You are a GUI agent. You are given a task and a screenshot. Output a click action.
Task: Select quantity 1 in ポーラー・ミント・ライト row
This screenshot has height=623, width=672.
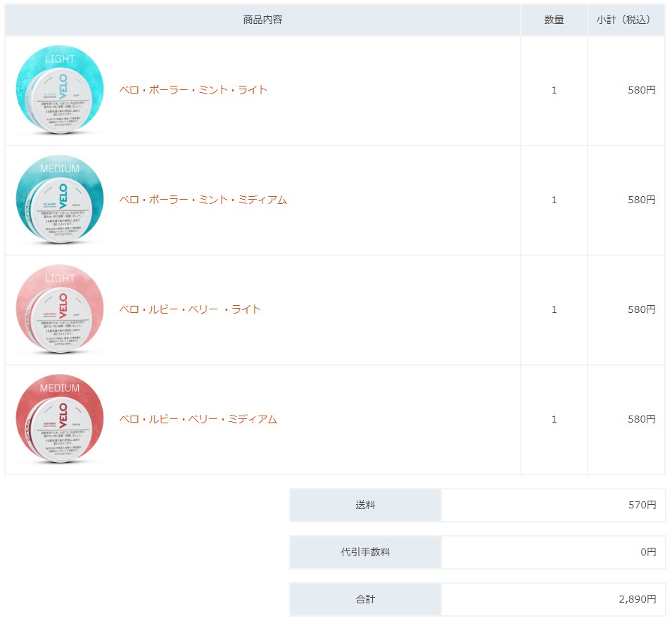pos(554,90)
